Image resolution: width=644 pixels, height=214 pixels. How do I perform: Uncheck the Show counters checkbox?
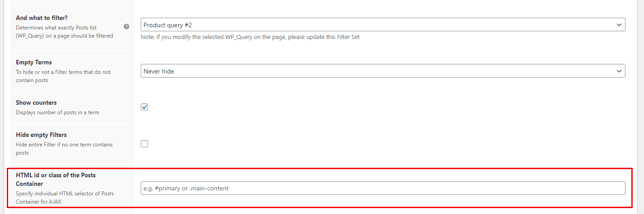(x=144, y=107)
